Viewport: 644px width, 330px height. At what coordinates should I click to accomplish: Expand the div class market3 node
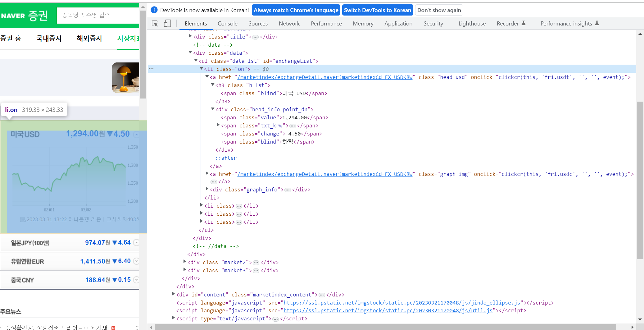pyautogui.click(x=184, y=270)
